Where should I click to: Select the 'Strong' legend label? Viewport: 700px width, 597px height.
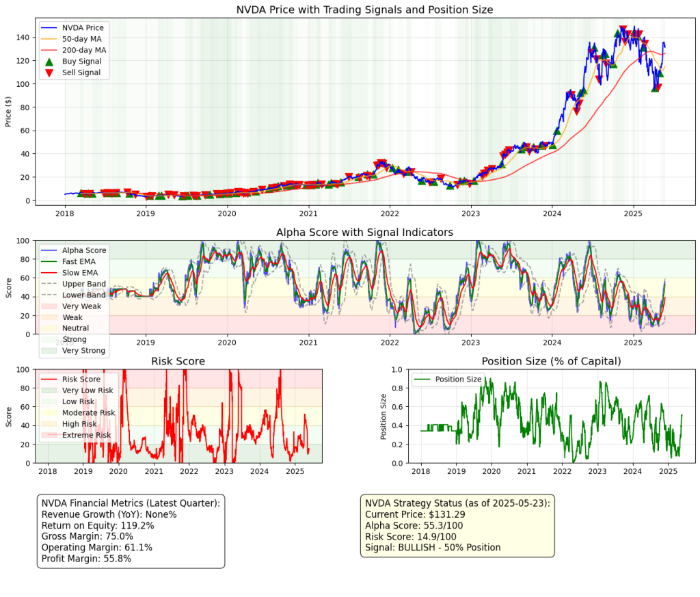click(x=75, y=339)
